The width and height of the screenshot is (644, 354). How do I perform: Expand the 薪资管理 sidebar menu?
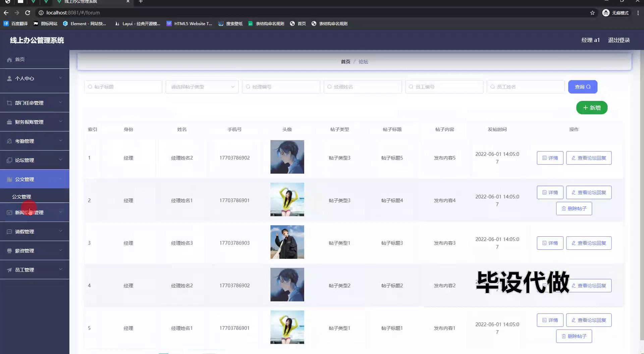point(35,251)
